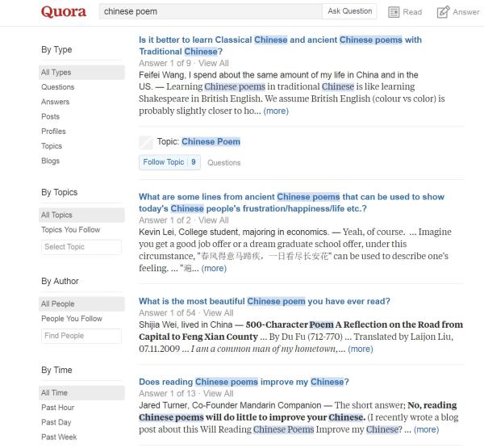This screenshot has width=484, height=448.
Task: Click View All for the 54 answers question
Action: (x=218, y=313)
